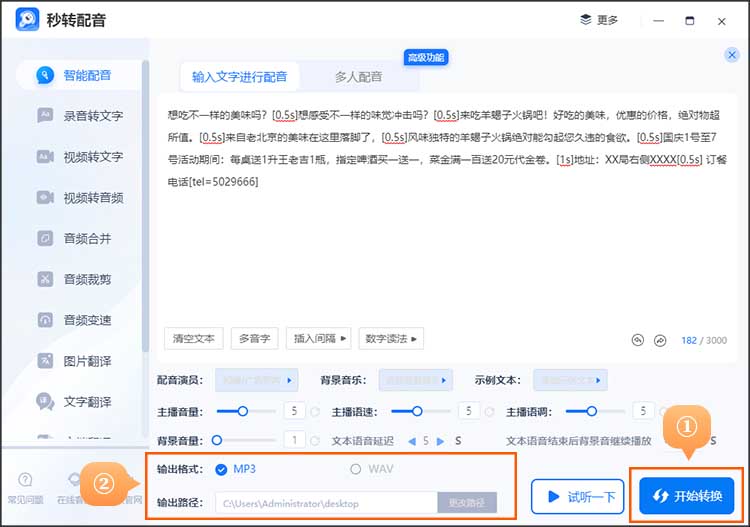This screenshot has height=527, width=750.
Task: Click the 主播语速 slider
Action: point(416,411)
